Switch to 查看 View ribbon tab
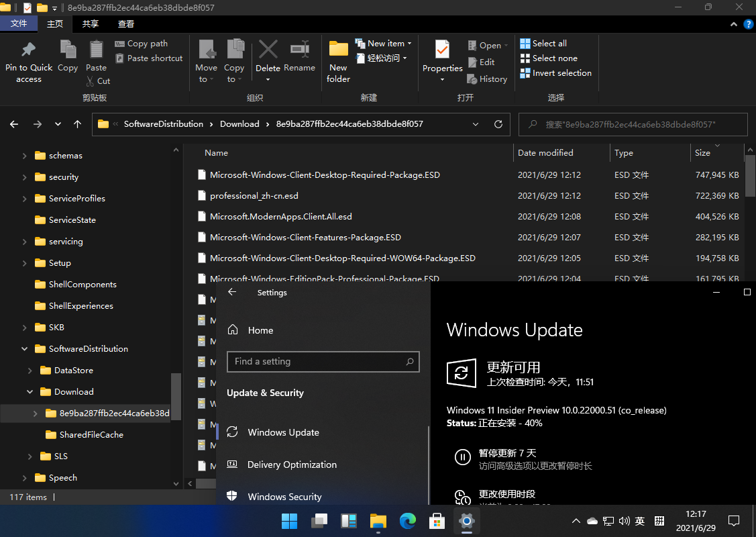 point(126,23)
